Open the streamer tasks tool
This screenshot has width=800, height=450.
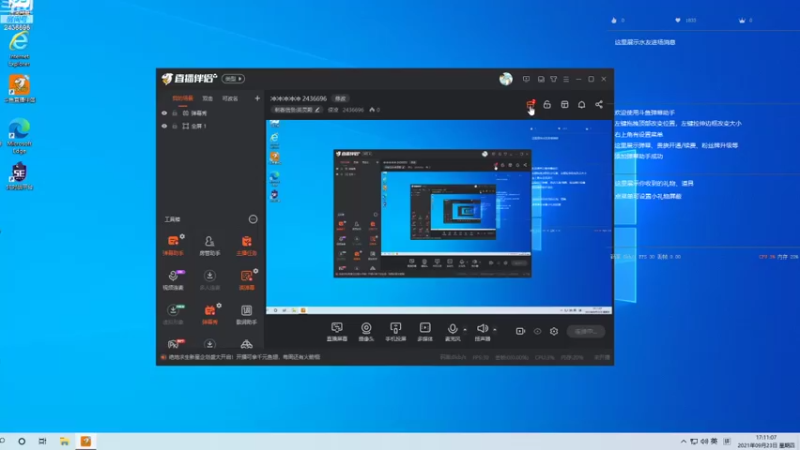(246, 245)
